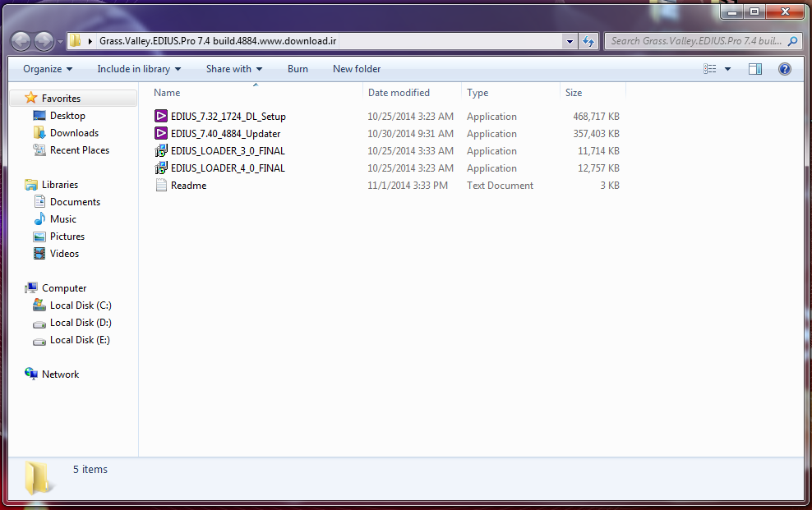Open the Documents library

(75, 202)
